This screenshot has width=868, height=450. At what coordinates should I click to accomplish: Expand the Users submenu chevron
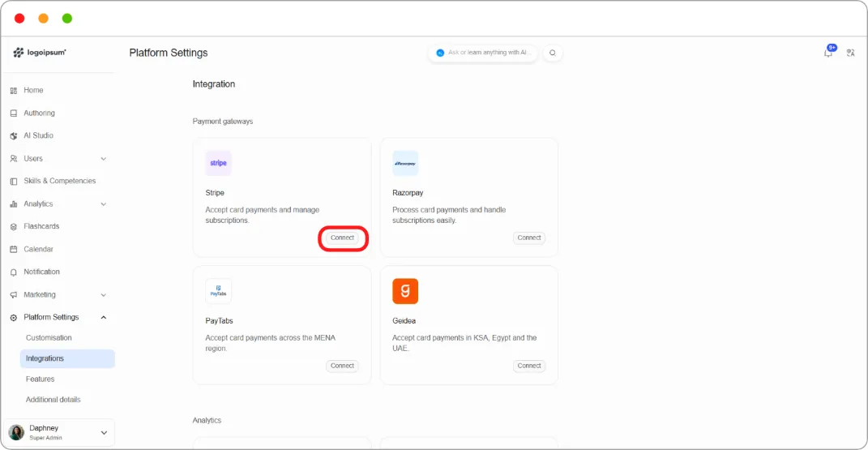tap(104, 159)
